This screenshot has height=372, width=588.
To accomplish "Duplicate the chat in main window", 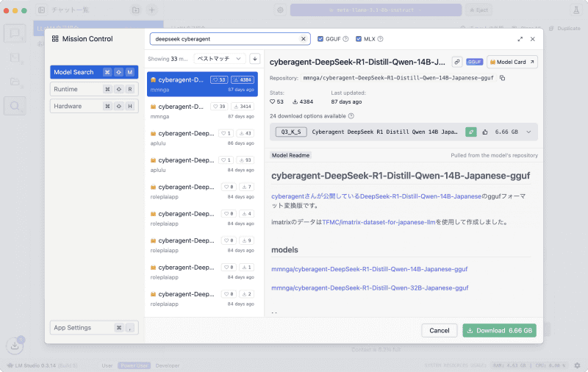I will click(x=564, y=29).
